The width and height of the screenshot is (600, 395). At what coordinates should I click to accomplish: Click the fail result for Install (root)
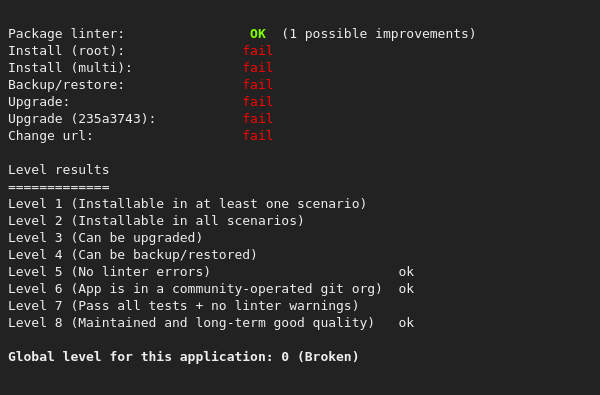coord(258,51)
